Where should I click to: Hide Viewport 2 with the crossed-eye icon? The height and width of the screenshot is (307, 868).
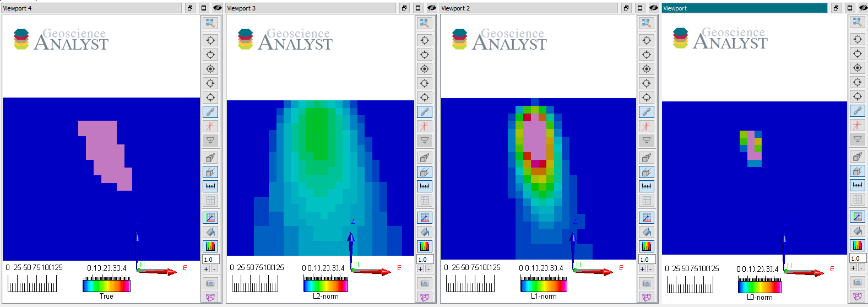(x=654, y=8)
